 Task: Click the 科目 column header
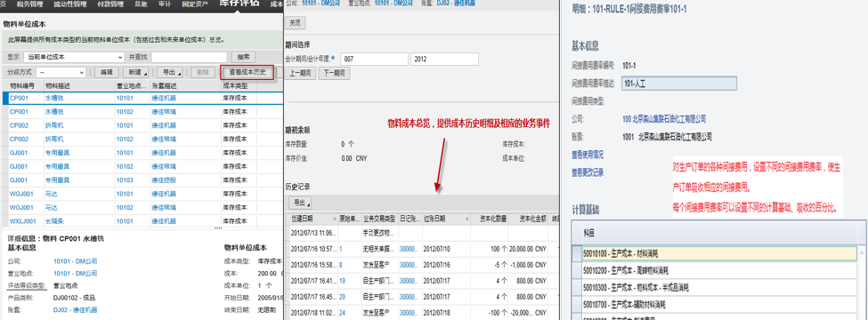pyautogui.click(x=719, y=233)
